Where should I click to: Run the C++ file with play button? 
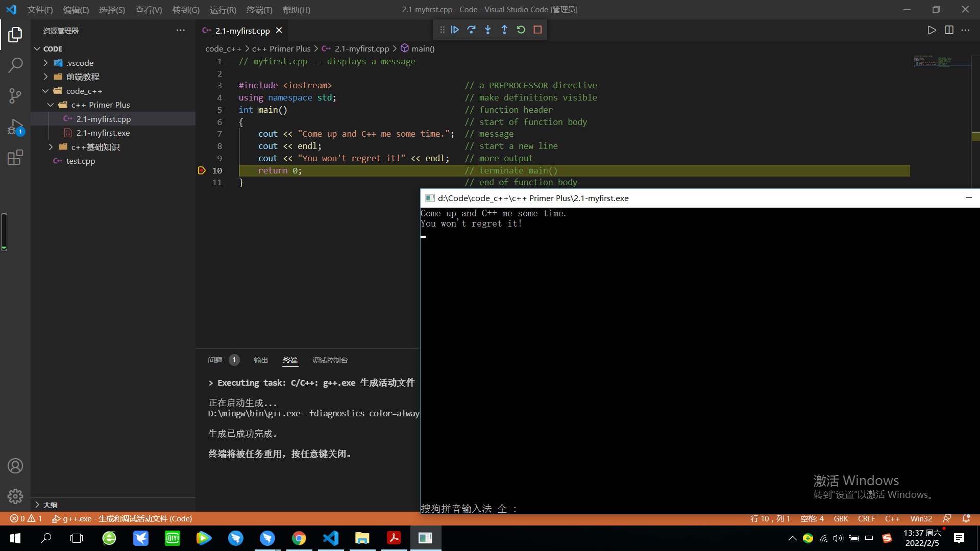point(932,30)
